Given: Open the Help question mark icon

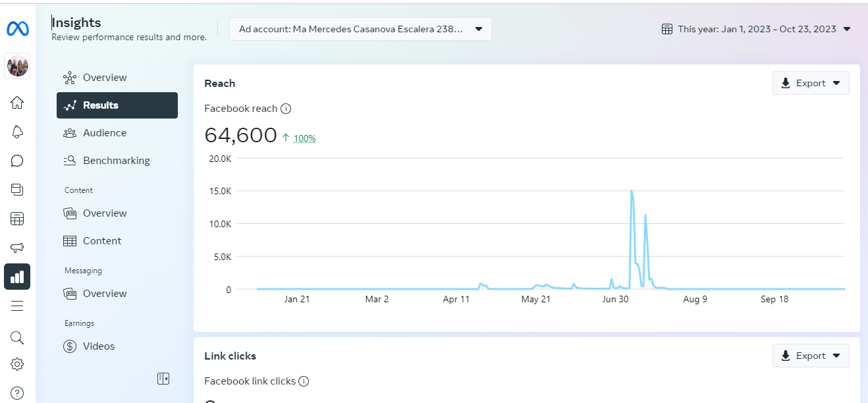Looking at the screenshot, I should click(x=17, y=393).
